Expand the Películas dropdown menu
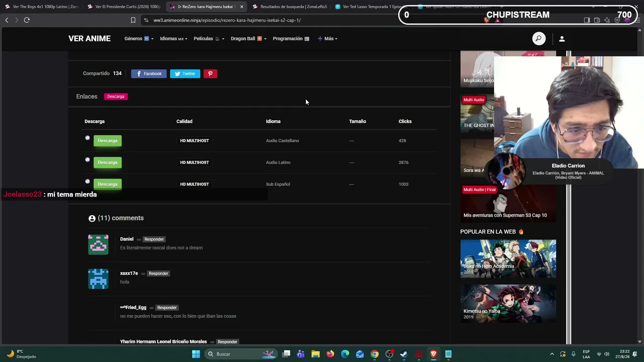Screen dimensions: 644x362 click(209, 39)
